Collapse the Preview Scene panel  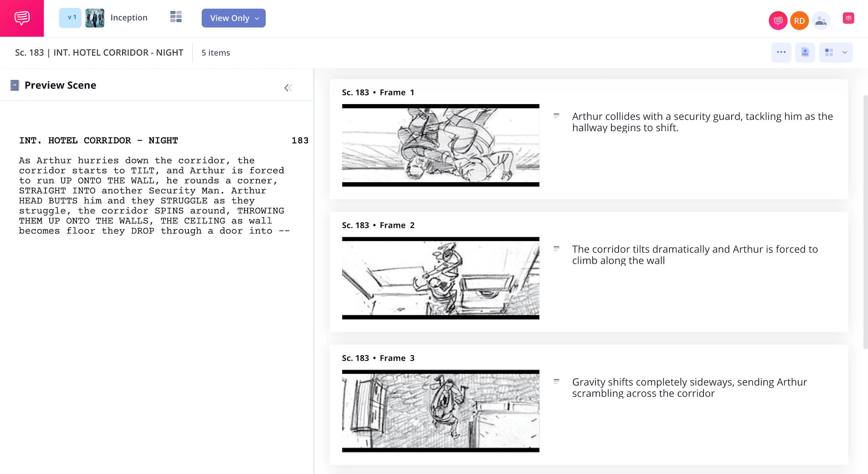pyautogui.click(x=288, y=88)
